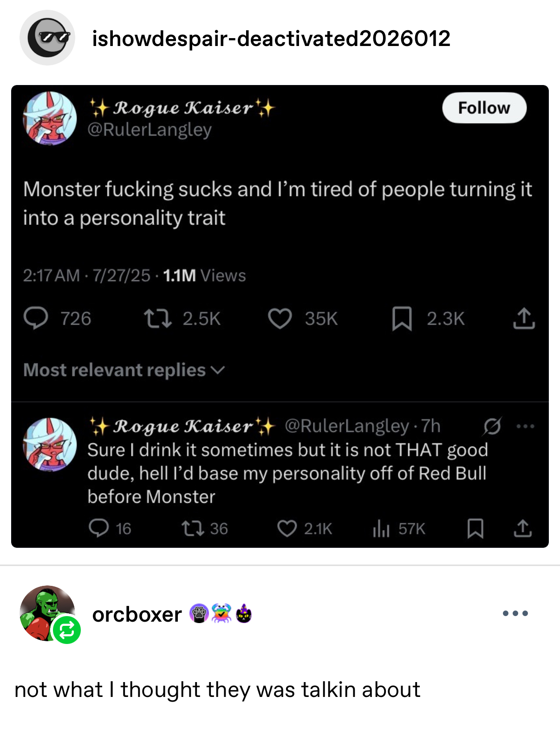Click the reply icon on main tweet
This screenshot has width=560, height=729.
coord(36,319)
